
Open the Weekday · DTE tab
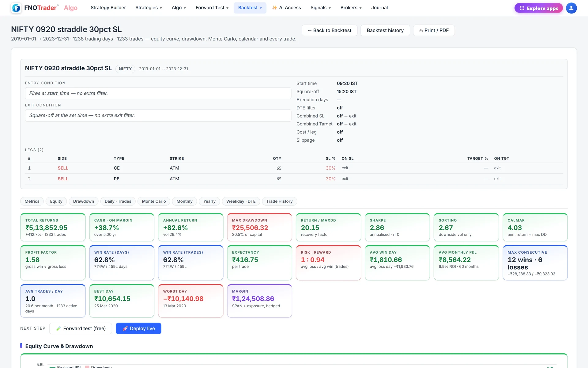(x=241, y=201)
